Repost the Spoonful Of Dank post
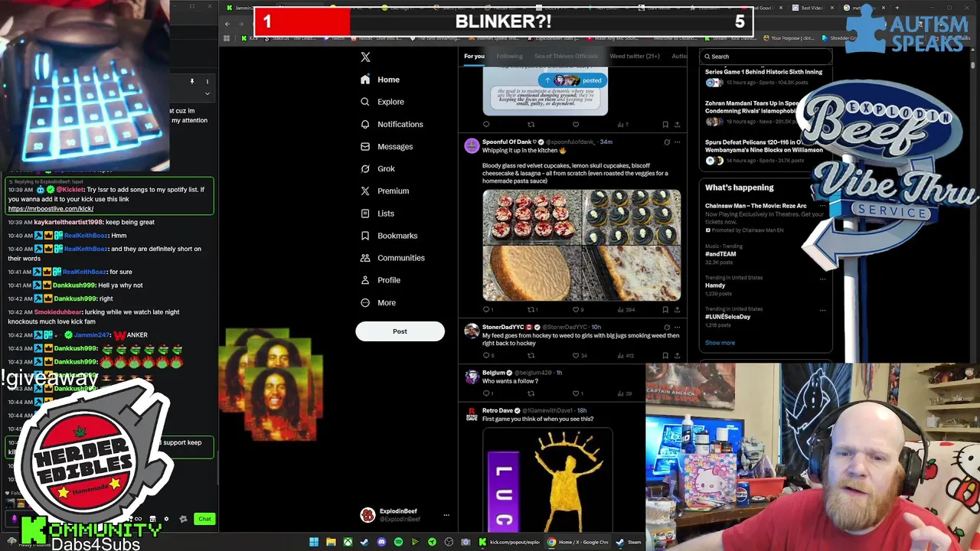 point(531,309)
